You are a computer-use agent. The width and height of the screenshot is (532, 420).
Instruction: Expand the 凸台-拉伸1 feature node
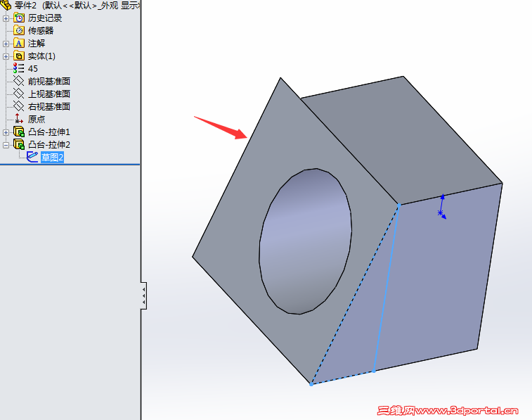coord(6,132)
